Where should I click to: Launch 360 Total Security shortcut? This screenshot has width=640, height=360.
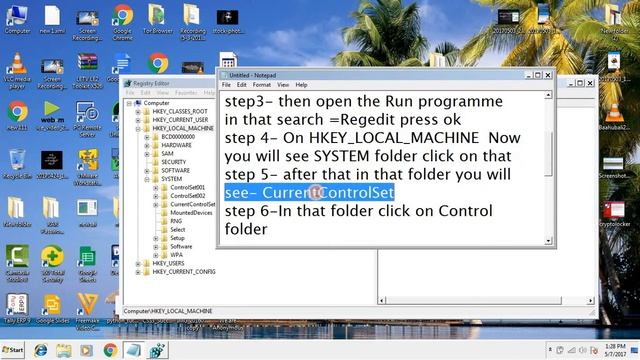[52, 264]
